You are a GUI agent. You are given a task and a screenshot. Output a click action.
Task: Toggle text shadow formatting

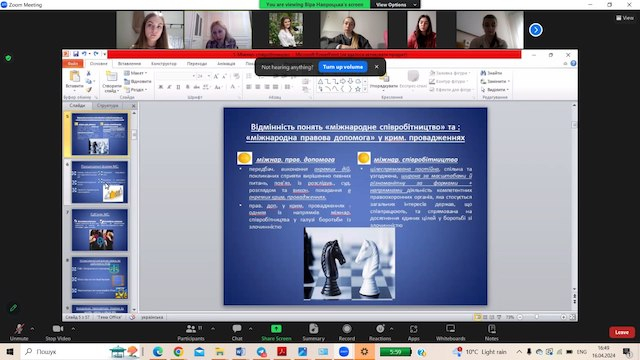tap(188, 87)
